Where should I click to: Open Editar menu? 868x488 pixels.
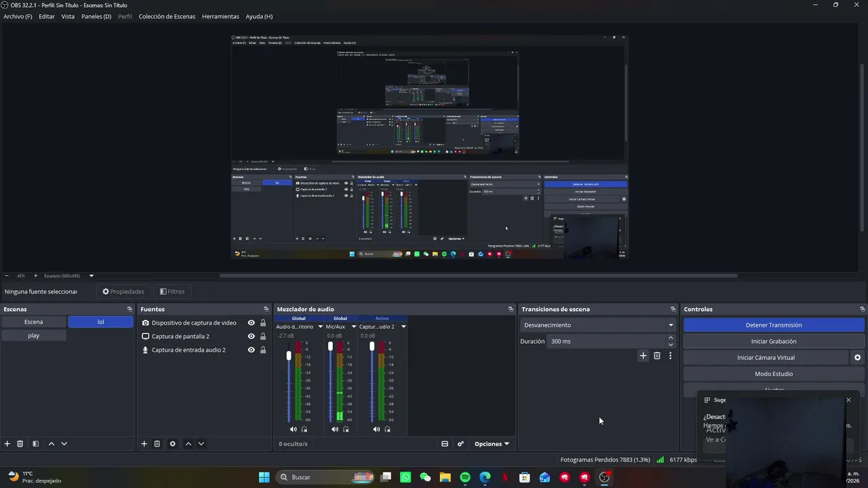(x=47, y=16)
